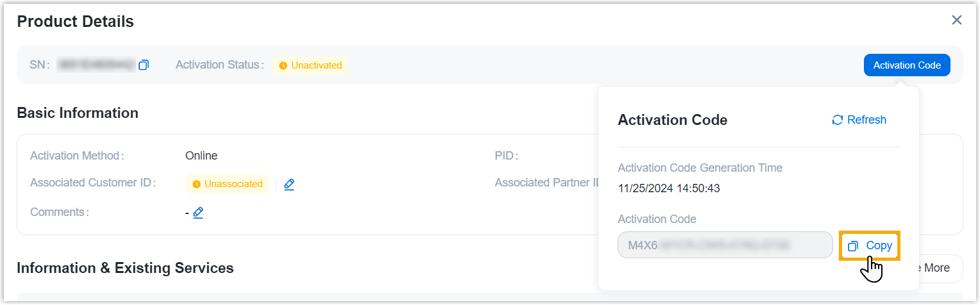Click the Information & Existing Services heading
Screen dimensions: 980x305
125,267
